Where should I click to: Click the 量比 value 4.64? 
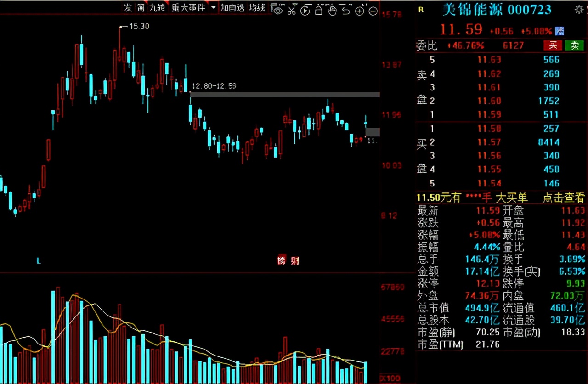point(576,247)
